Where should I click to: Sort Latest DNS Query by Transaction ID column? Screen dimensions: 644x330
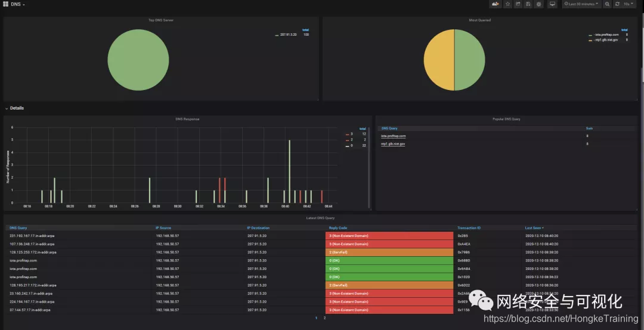(469, 228)
